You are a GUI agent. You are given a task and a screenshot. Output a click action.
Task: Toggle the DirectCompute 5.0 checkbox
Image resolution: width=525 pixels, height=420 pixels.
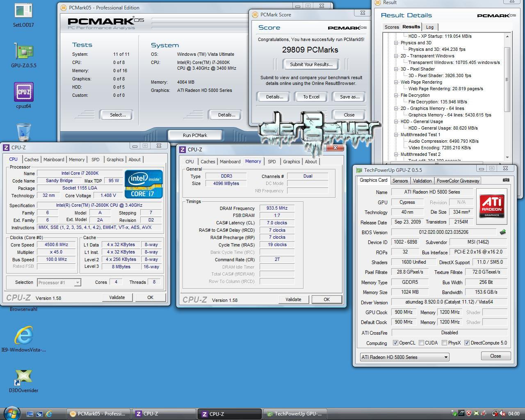point(467,343)
